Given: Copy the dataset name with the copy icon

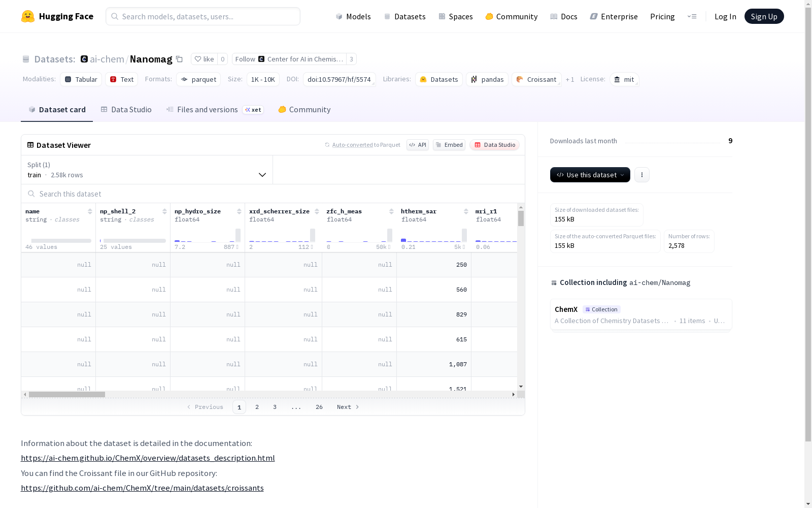Looking at the screenshot, I should click(x=179, y=59).
